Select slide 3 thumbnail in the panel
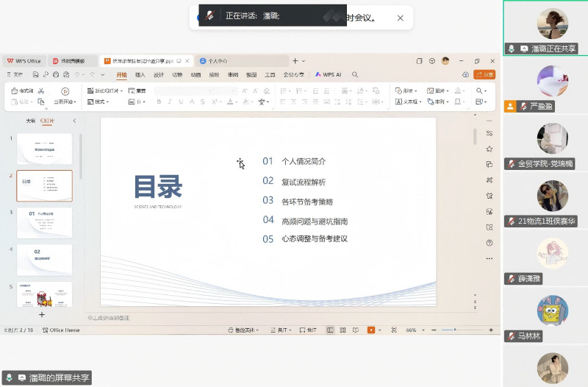Screen dimensions: 588x387 coord(44,222)
